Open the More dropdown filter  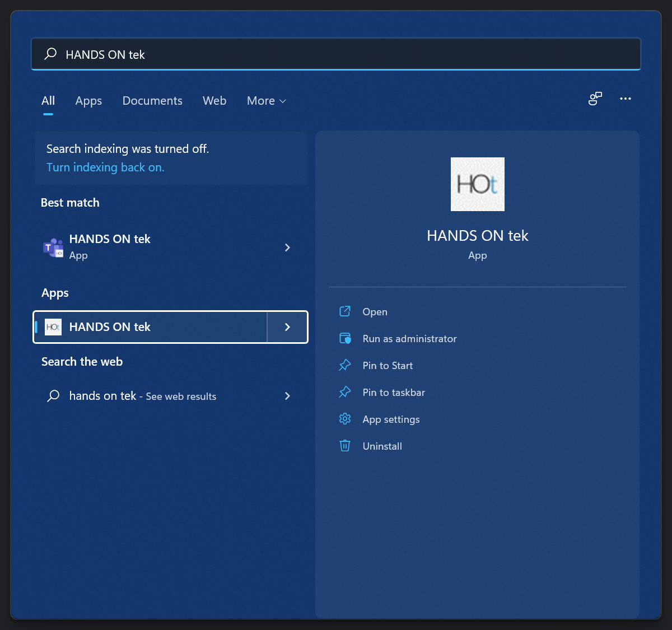tap(267, 101)
